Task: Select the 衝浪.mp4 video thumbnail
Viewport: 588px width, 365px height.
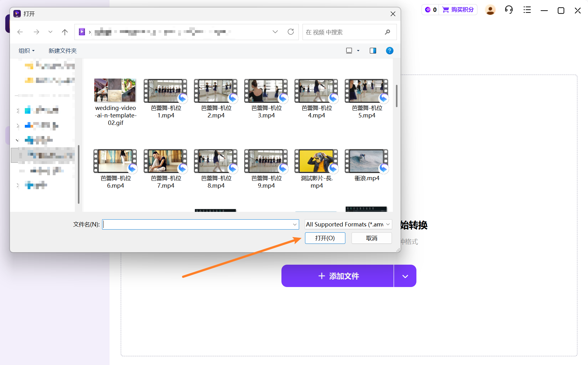Action: [x=366, y=161]
